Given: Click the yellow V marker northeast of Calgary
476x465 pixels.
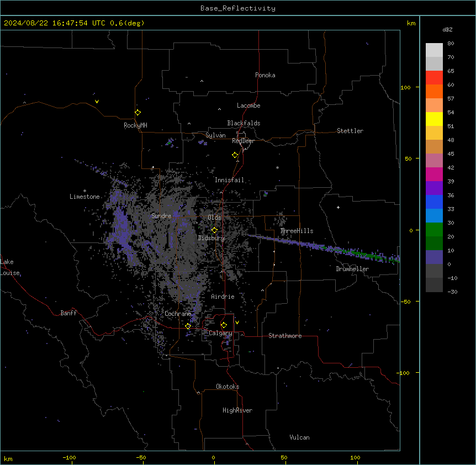Looking at the screenshot, I should click(237, 323).
